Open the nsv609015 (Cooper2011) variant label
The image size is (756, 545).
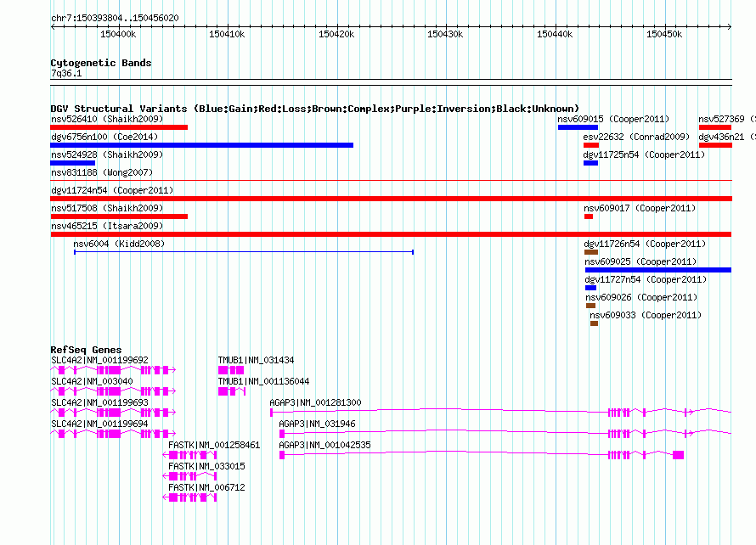613,119
